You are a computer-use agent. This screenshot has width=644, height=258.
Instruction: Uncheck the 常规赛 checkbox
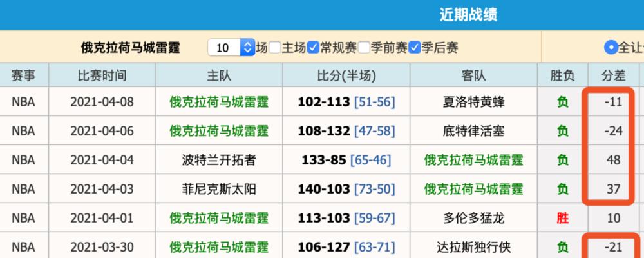point(314,48)
